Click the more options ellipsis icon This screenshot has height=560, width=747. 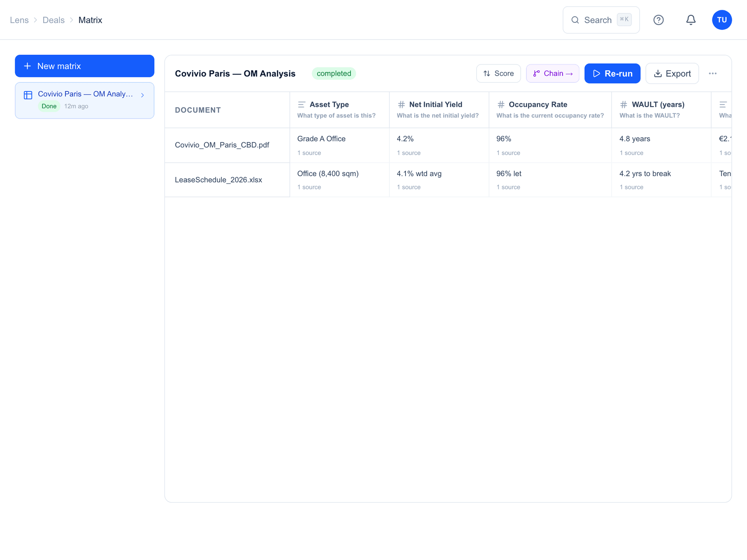(x=712, y=73)
